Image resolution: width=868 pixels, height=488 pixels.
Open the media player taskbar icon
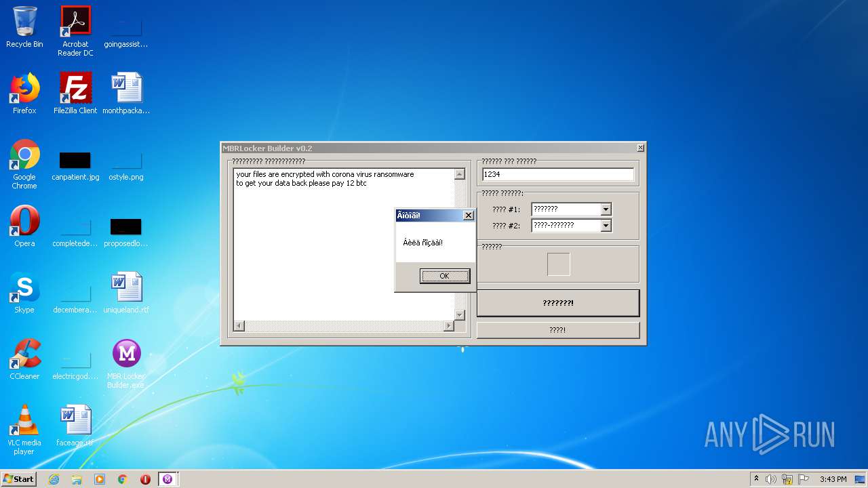100,479
